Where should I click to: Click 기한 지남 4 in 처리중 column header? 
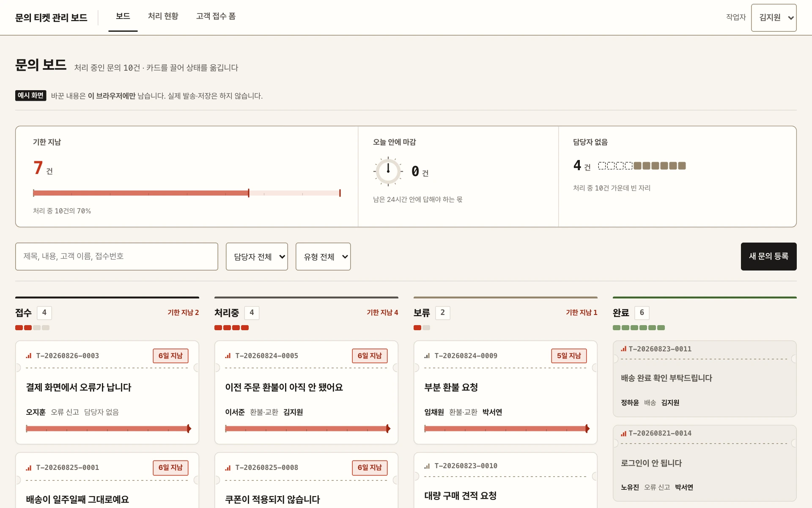pos(382,312)
